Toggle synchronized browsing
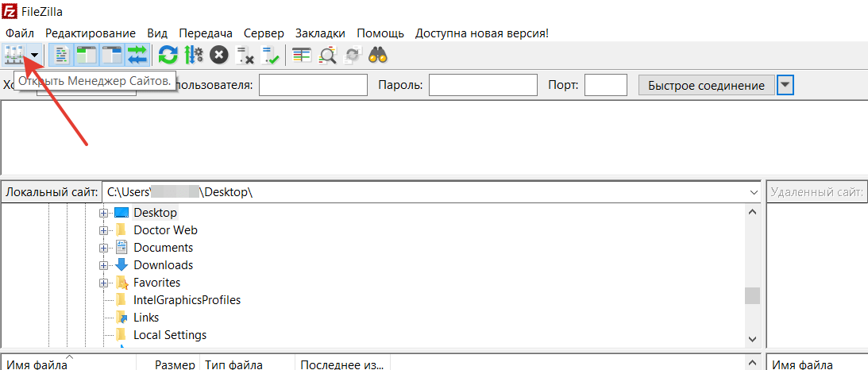Viewport: 868px width, 370px height. coord(353,55)
